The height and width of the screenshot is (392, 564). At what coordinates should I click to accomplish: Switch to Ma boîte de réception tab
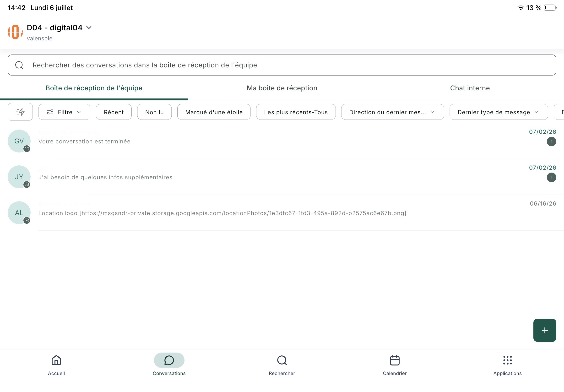click(x=282, y=88)
